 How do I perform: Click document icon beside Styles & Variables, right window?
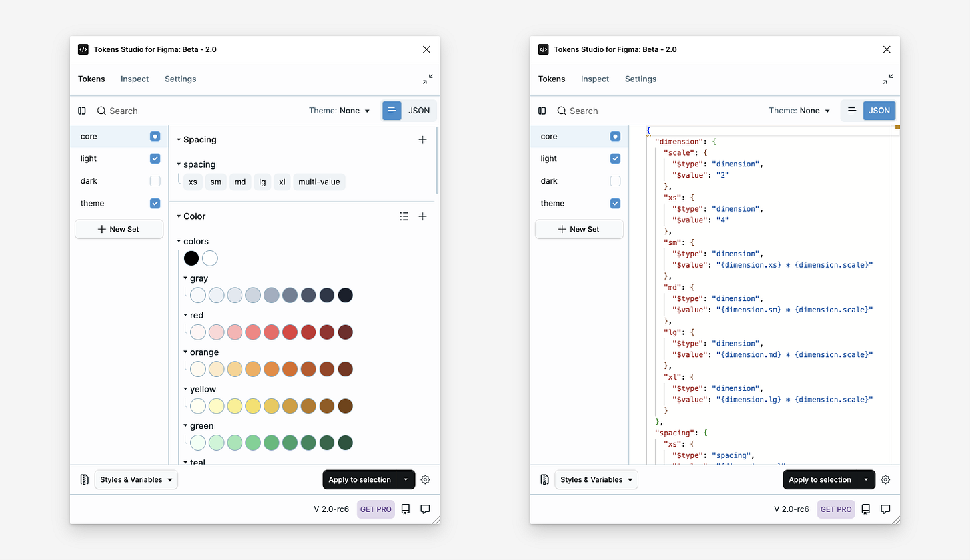click(x=544, y=479)
